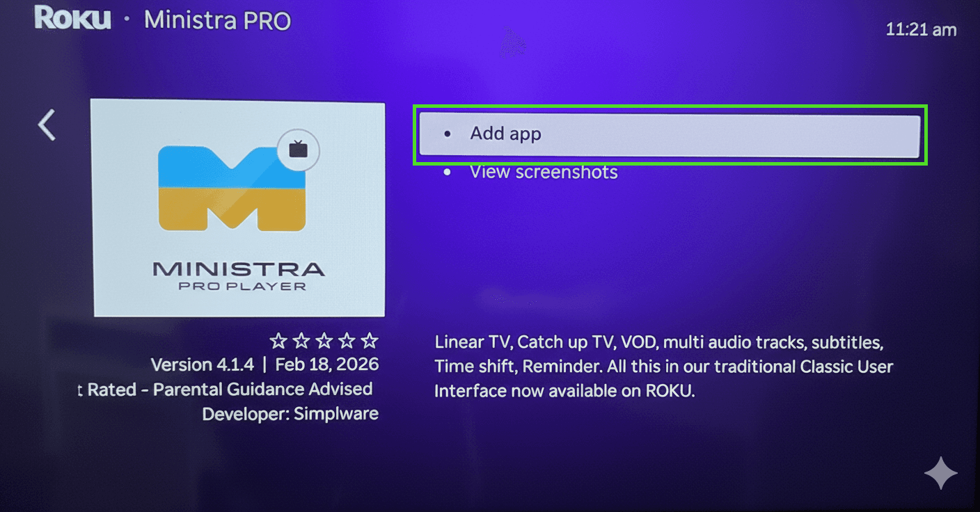The height and width of the screenshot is (512, 980).
Task: Click the 11:21 am clock
Action: coord(920,30)
